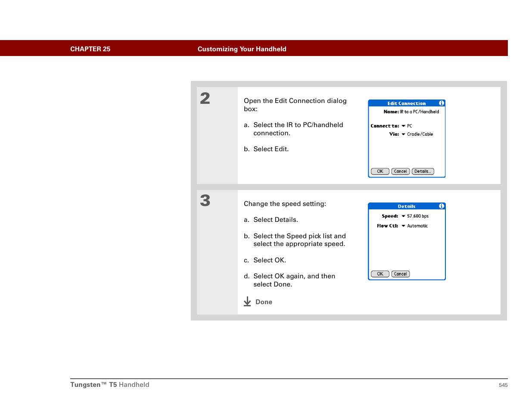Click OK in the Details dialog

coord(380,274)
